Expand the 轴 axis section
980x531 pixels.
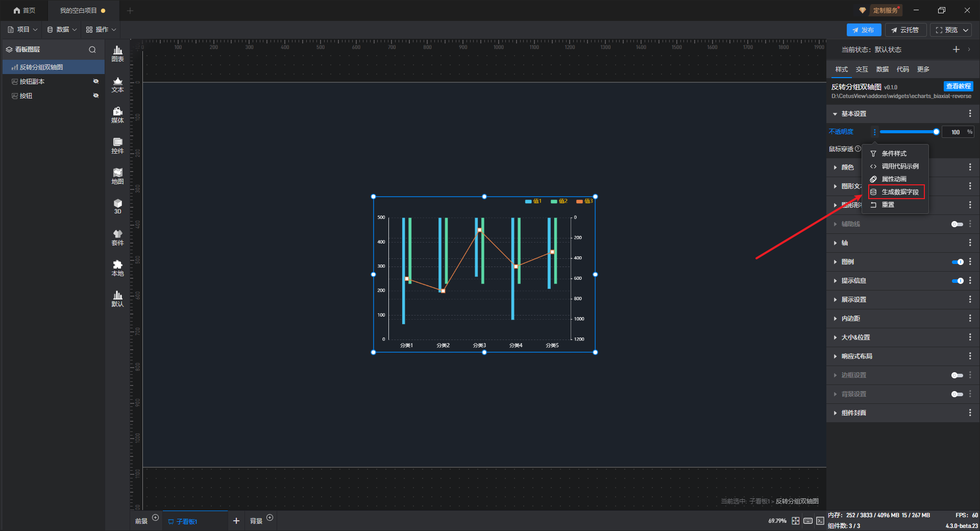click(x=845, y=243)
